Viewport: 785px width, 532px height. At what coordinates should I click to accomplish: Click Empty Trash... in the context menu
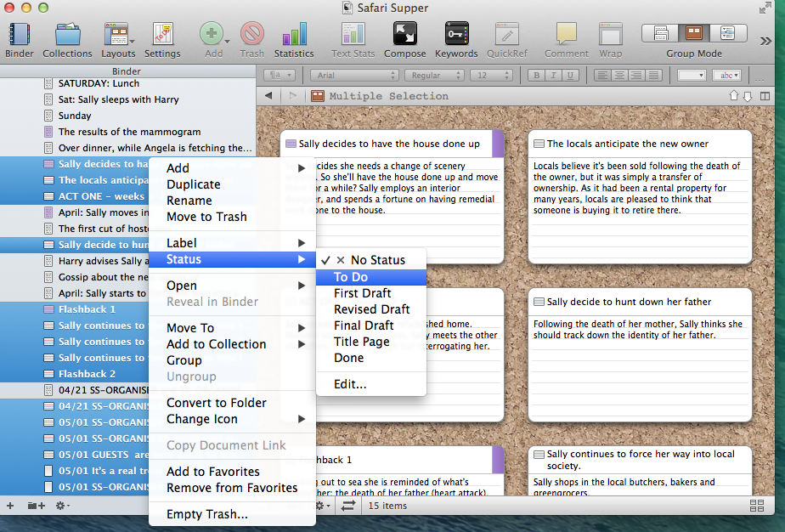tap(232, 514)
